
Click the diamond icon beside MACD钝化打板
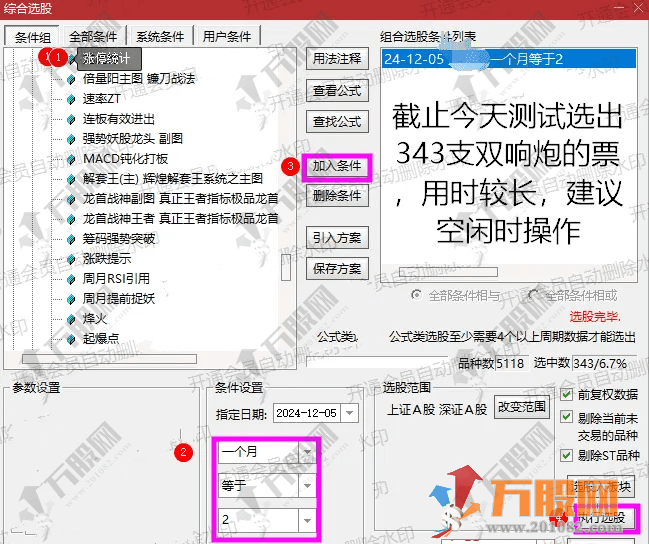71,159
